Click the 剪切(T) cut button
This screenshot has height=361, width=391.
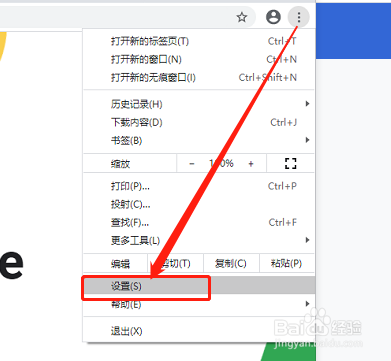pos(175,264)
